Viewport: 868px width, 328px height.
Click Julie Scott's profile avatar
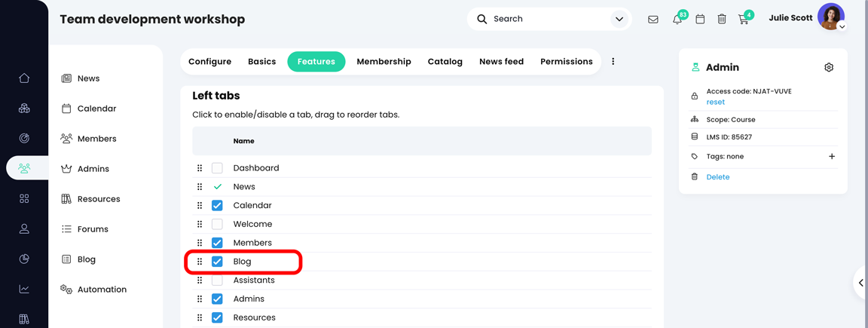point(830,17)
